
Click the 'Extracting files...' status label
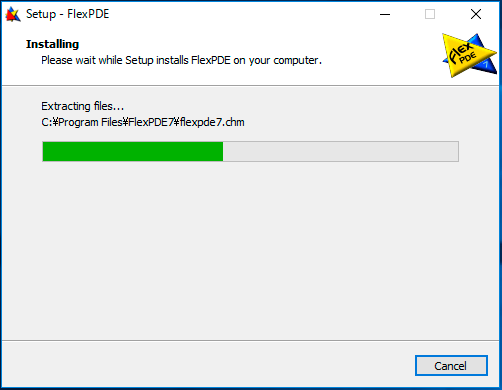click(82, 106)
